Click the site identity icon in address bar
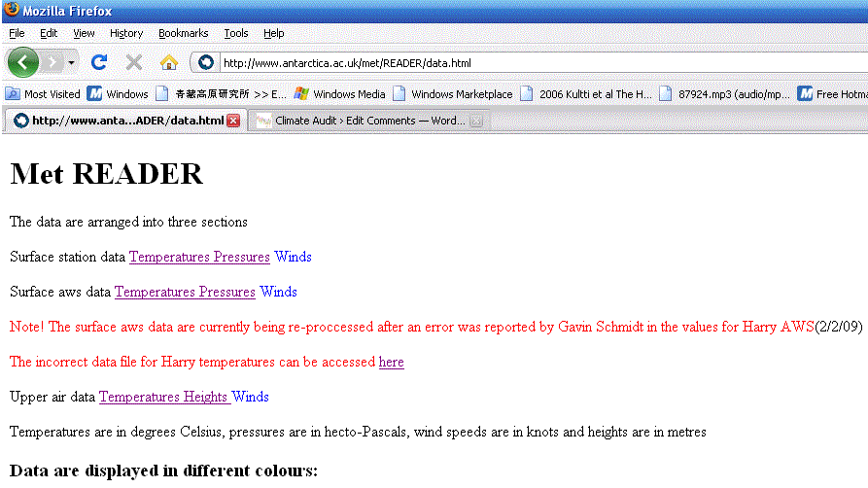 click(206, 63)
